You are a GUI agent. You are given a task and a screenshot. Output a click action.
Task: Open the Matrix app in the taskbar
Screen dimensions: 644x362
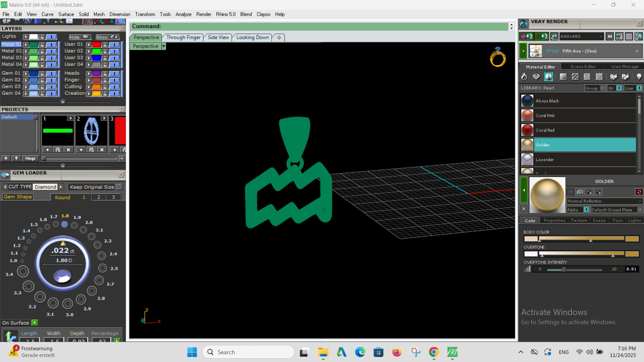(x=452, y=352)
